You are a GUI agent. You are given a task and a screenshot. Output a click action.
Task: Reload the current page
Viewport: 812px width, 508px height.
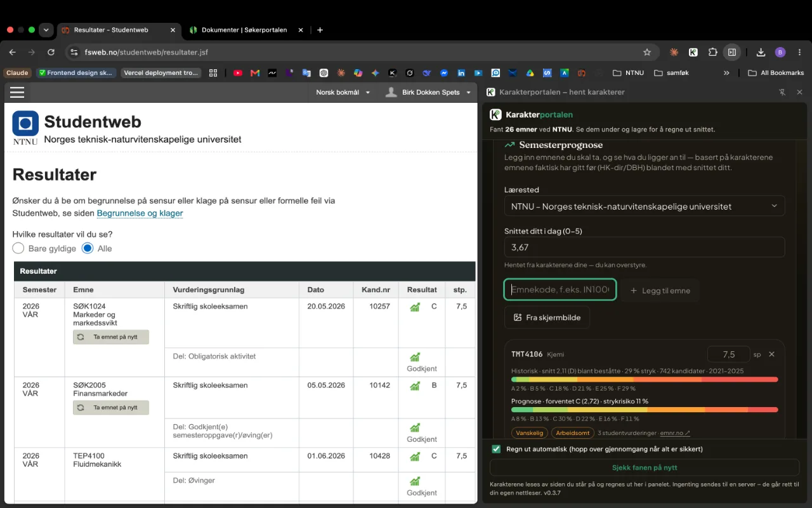pos(51,52)
